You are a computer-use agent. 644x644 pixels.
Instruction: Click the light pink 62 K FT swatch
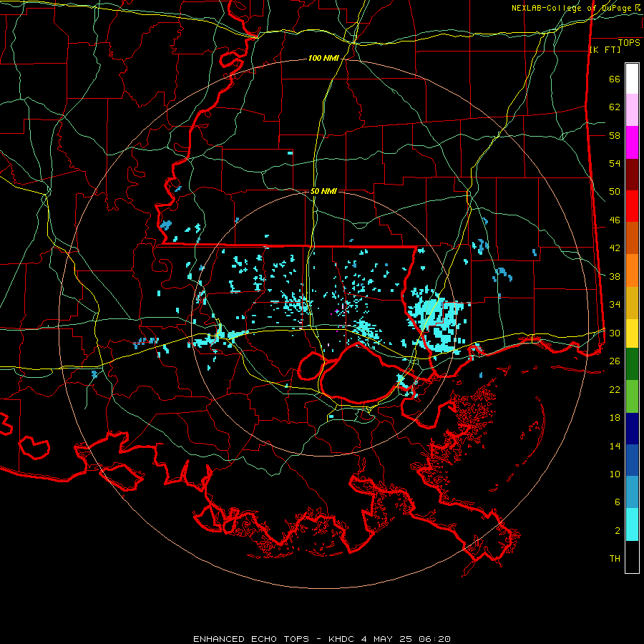tap(632, 110)
